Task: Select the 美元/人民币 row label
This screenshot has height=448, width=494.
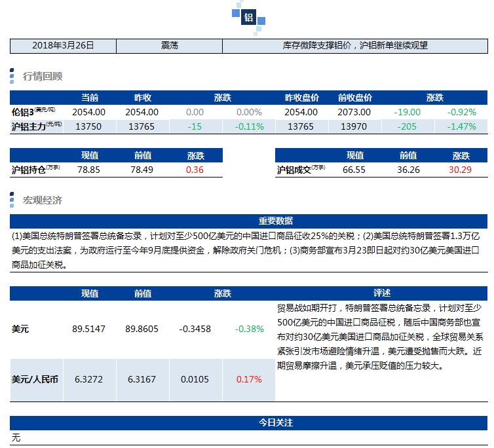Action: click(x=35, y=379)
